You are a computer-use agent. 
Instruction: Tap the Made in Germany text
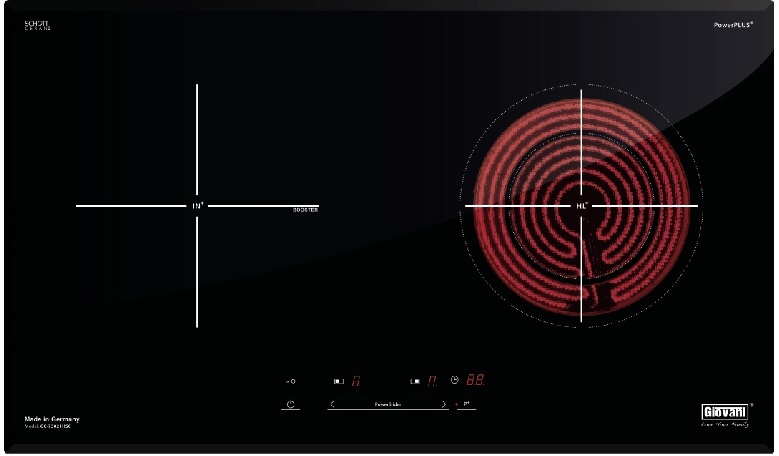coord(52,418)
